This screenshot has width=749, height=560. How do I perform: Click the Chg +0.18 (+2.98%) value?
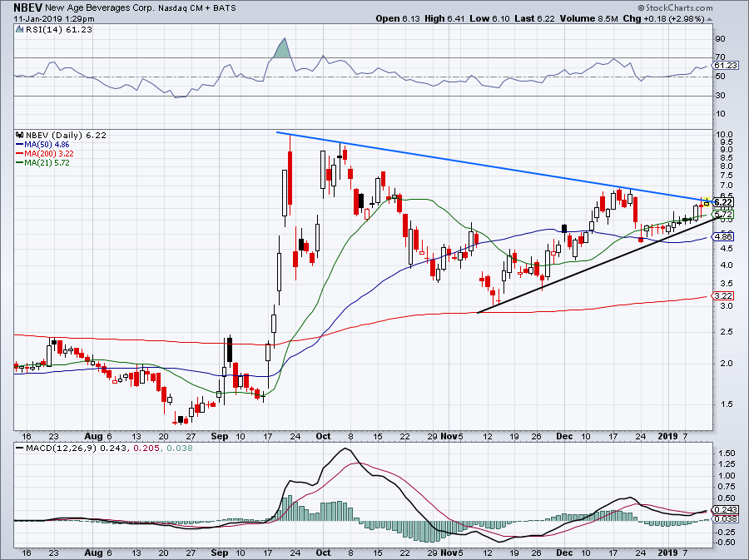click(664, 18)
